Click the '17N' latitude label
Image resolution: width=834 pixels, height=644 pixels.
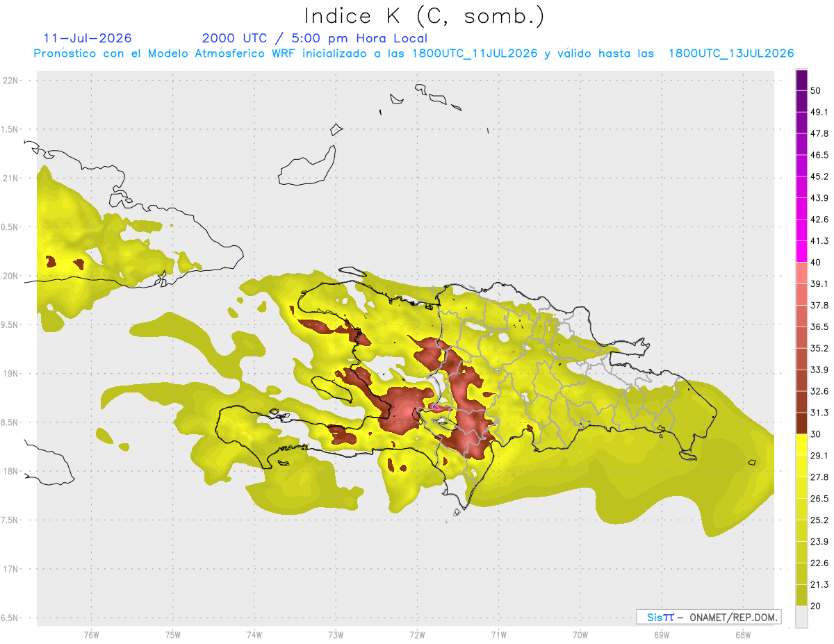[11, 569]
